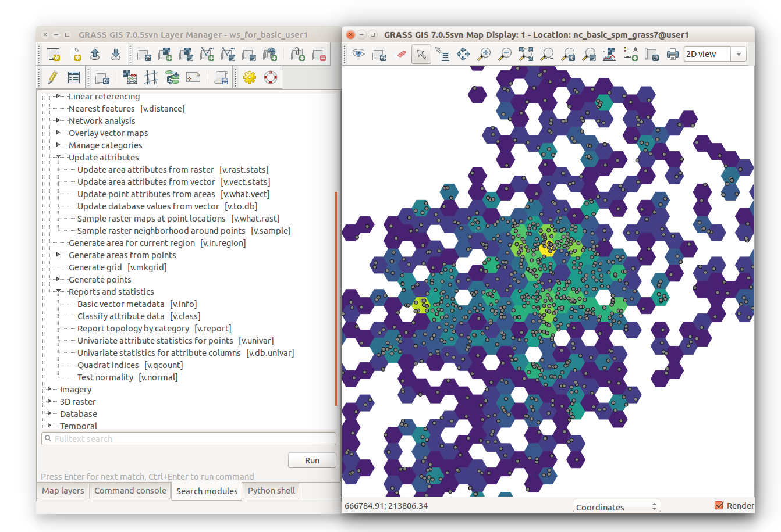Select Generate grid [v.mkgrid] module
781x532 pixels.
[118, 267]
